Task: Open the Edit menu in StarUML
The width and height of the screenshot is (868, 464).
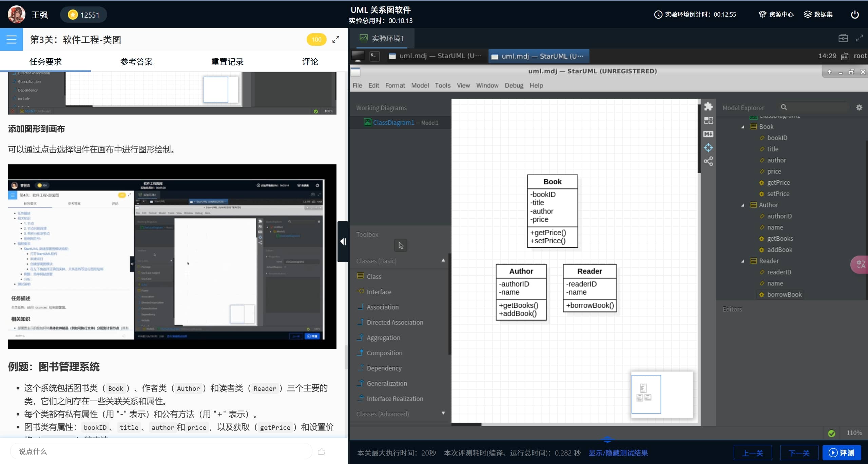Action: tap(373, 85)
